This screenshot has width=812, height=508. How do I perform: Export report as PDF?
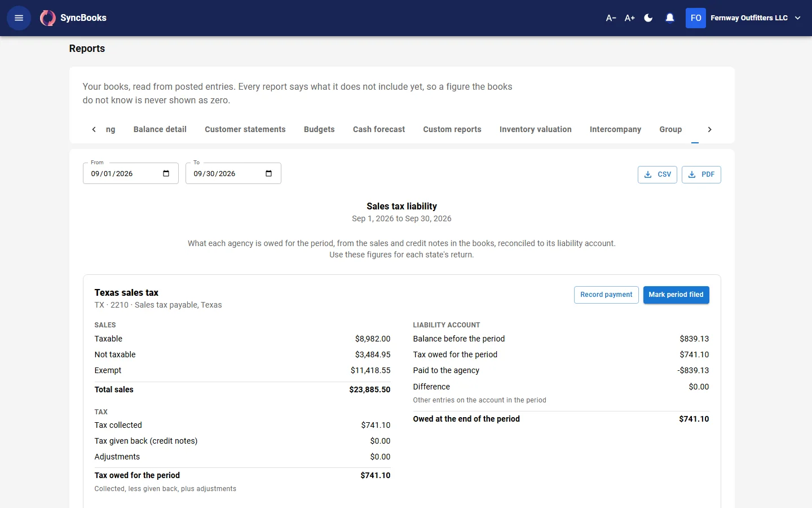701,174
